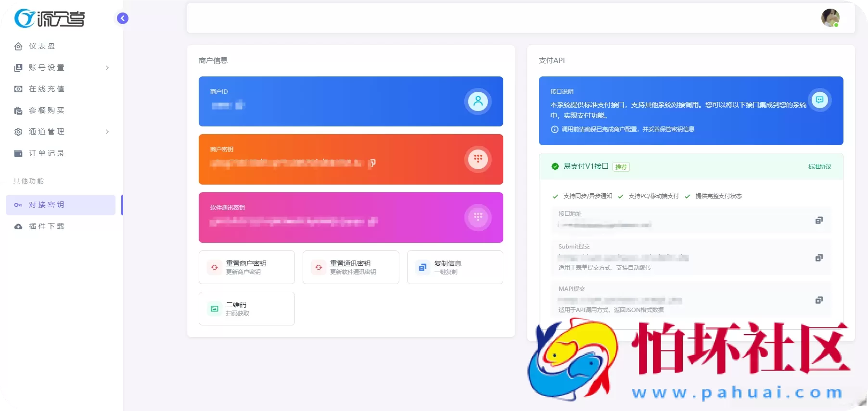Click the 提供完整支付状态 text
This screenshot has width=868, height=411.
[x=718, y=196]
